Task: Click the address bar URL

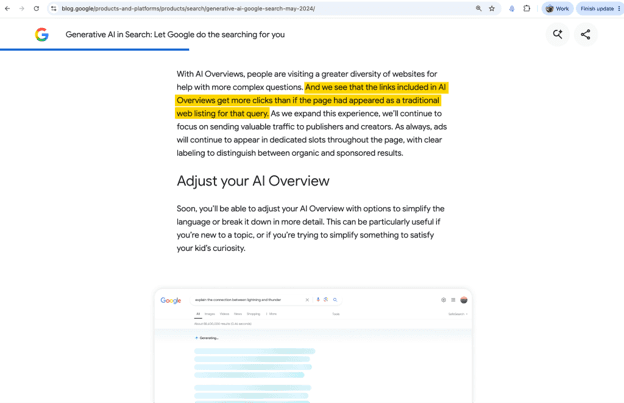Action: point(188,8)
